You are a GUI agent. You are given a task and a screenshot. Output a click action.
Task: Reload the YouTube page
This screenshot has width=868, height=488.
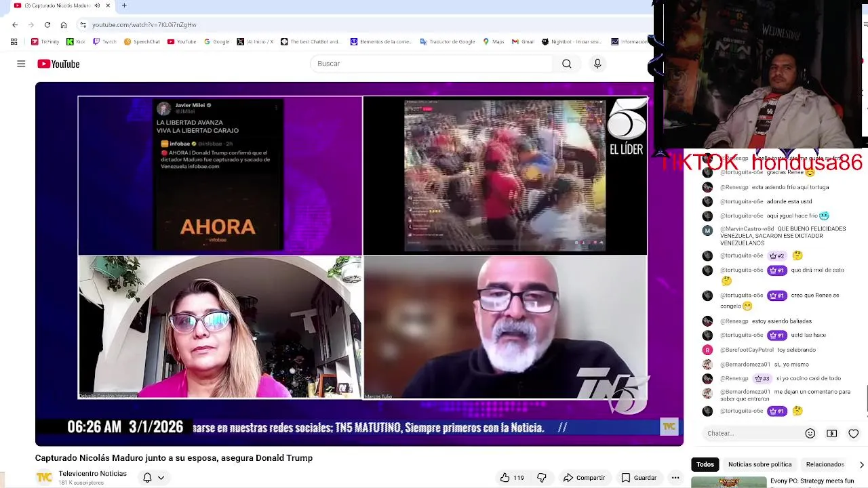click(47, 25)
